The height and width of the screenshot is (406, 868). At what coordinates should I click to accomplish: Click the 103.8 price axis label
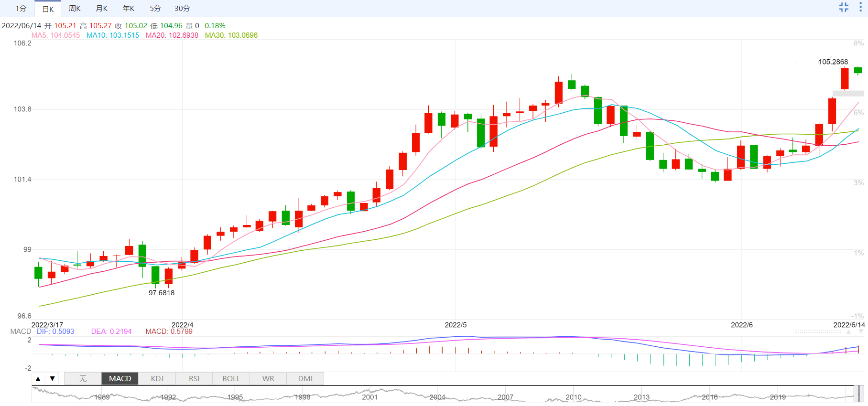(x=22, y=109)
